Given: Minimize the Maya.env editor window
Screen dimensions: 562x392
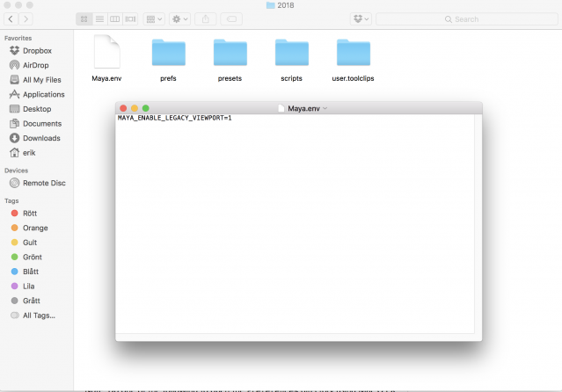Looking at the screenshot, I should (x=135, y=108).
